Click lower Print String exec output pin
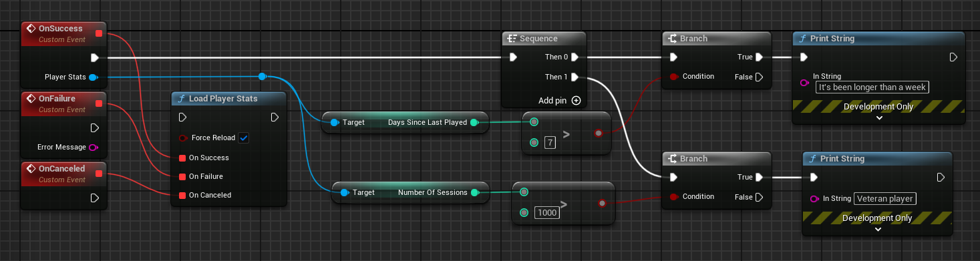 click(x=941, y=178)
